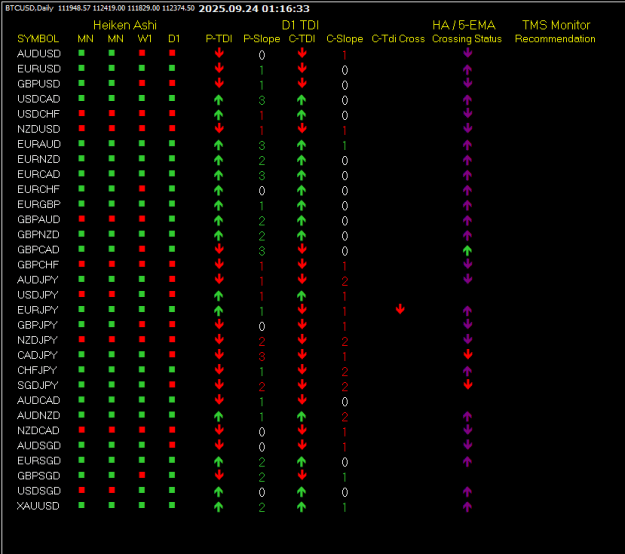Image resolution: width=625 pixels, height=554 pixels.
Task: Click the GBPCHF P-TDI red down arrow
Action: tap(219, 264)
